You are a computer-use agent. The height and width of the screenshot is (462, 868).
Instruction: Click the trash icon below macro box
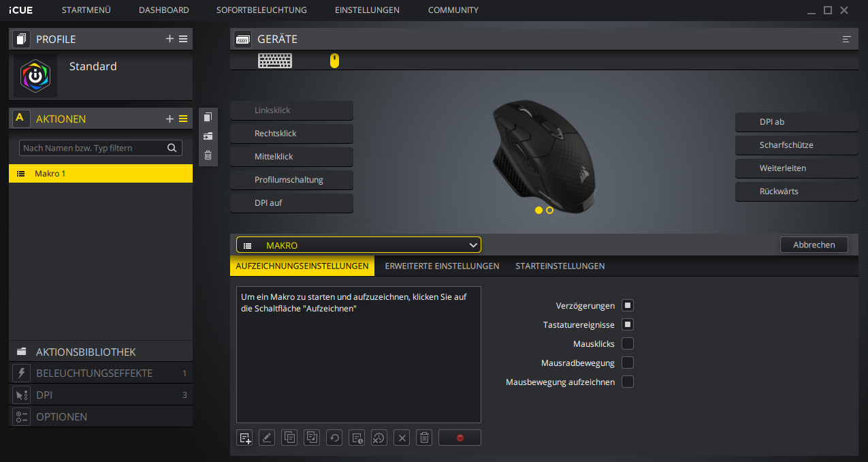click(424, 437)
